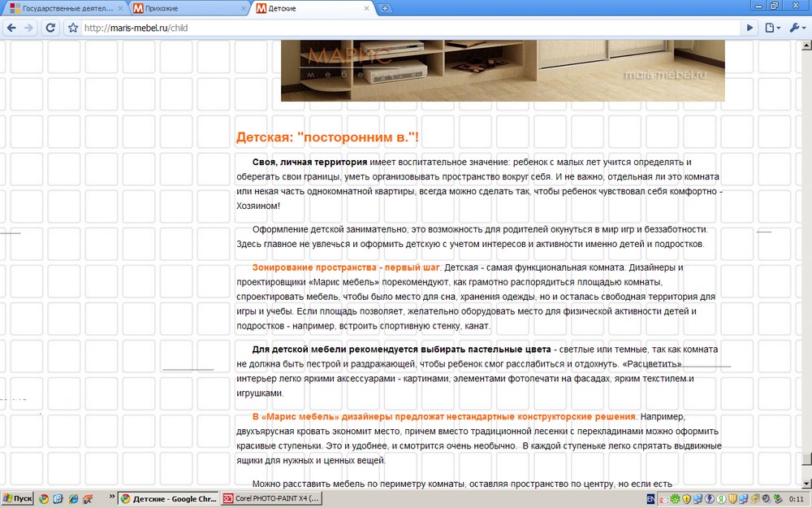
Task: Open the Пуск start menu
Action: coord(18,499)
